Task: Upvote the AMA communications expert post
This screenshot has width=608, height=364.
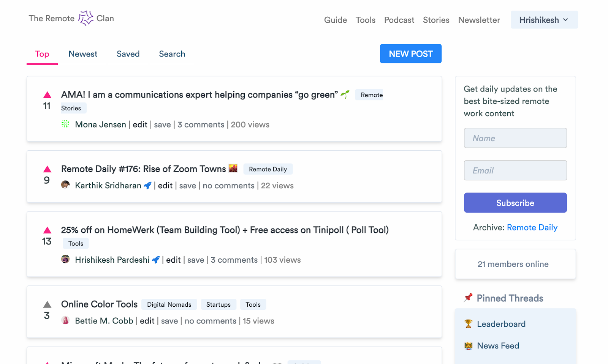Action: pyautogui.click(x=47, y=95)
